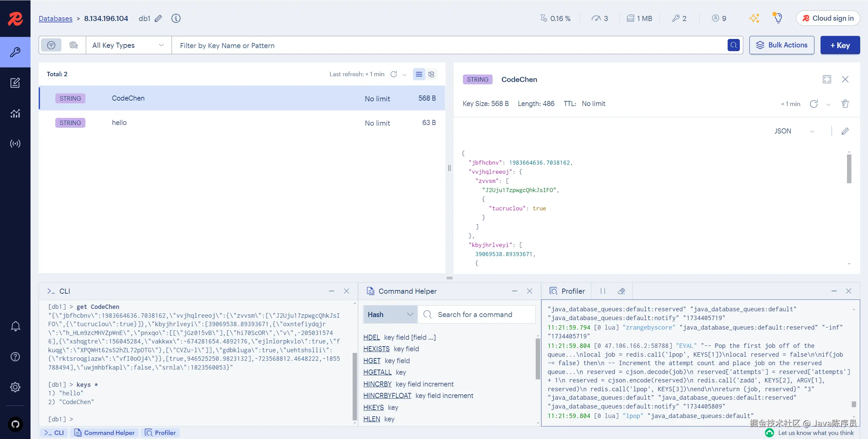
Task: Click the GitHub icon in sidebar
Action: pyautogui.click(x=15, y=424)
